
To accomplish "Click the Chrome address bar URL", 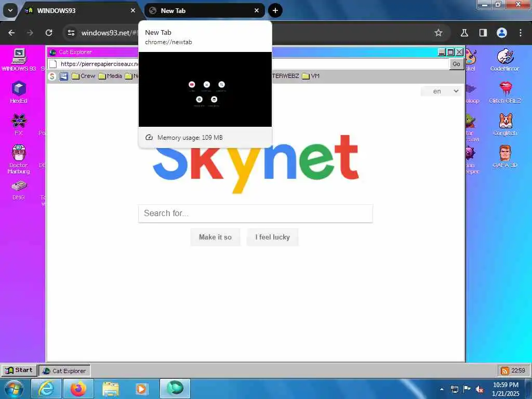I will tap(110, 33).
